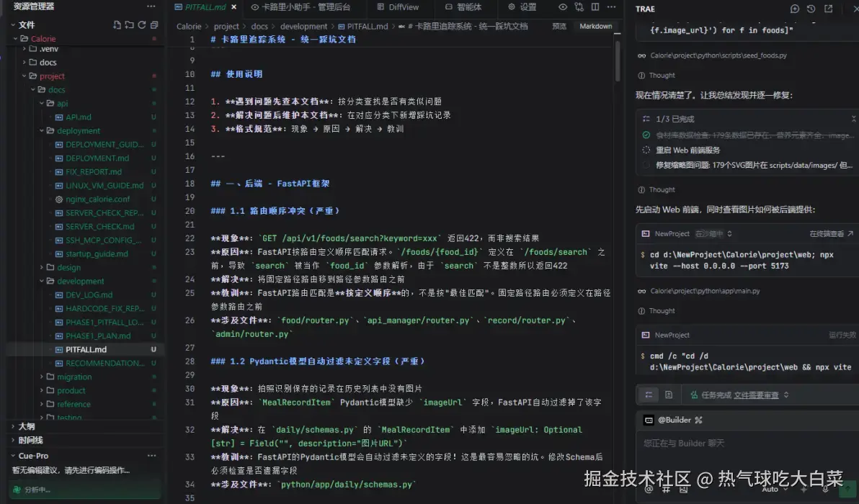Collapse all folders in explorer
The image size is (859, 504).
click(154, 24)
